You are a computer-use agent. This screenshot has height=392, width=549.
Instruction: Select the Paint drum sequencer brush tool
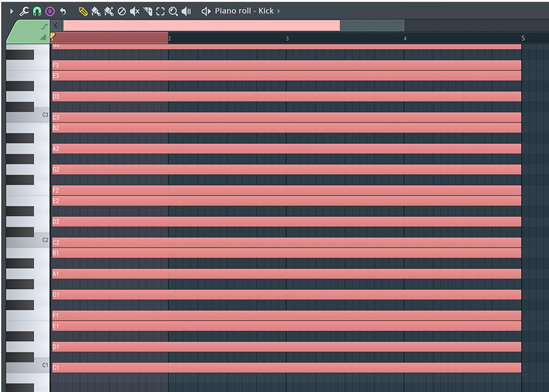109,12
